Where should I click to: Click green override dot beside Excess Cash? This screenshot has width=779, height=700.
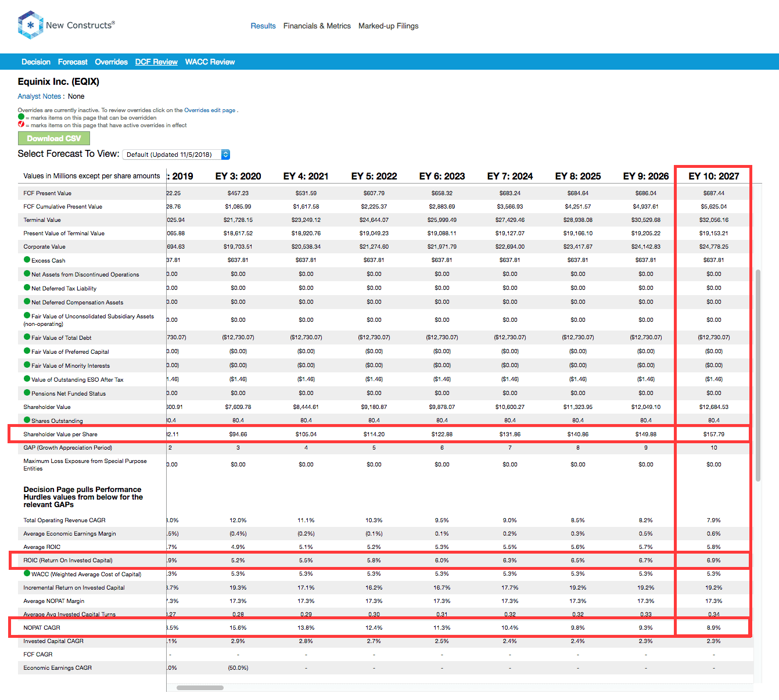[x=27, y=260]
